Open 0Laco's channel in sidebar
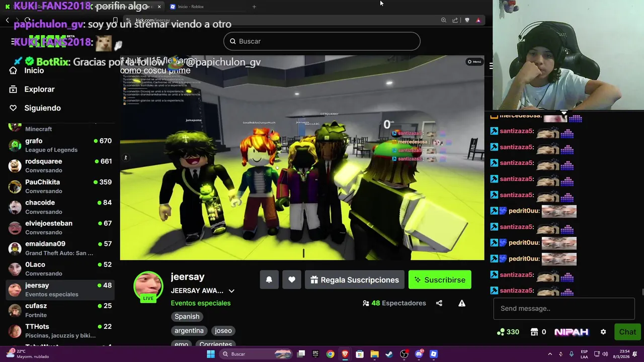The width and height of the screenshot is (644, 362). [x=60, y=269]
